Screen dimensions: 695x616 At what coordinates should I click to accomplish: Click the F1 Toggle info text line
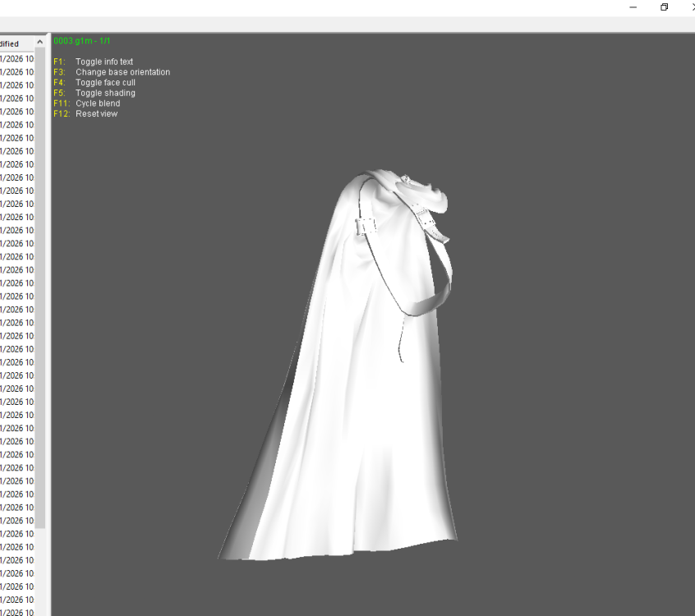[93, 62]
